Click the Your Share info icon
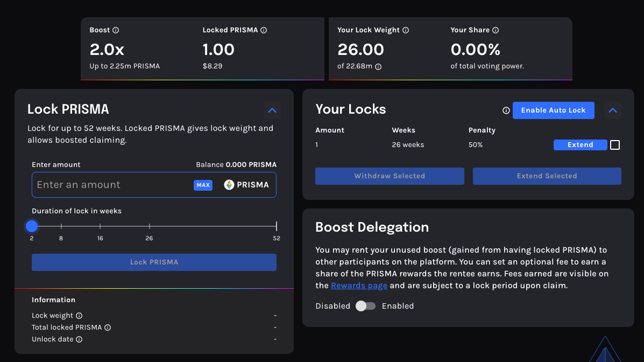Viewport: 644px width, 362px height. [x=496, y=30]
